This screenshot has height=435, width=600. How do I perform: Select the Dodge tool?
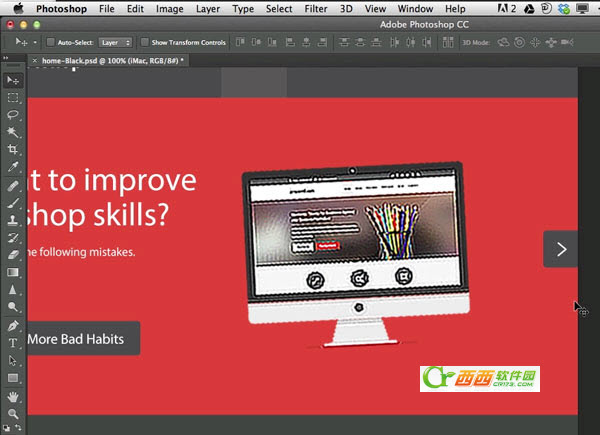13,307
